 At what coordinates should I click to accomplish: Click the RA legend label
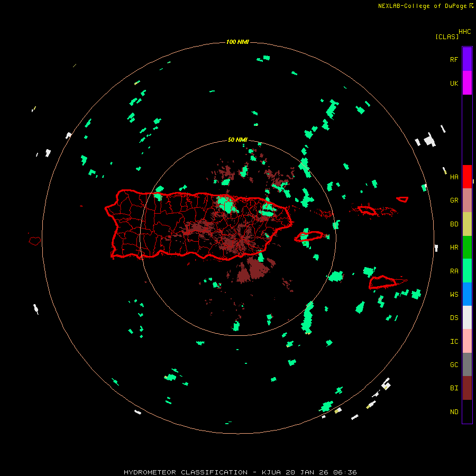[x=454, y=271]
